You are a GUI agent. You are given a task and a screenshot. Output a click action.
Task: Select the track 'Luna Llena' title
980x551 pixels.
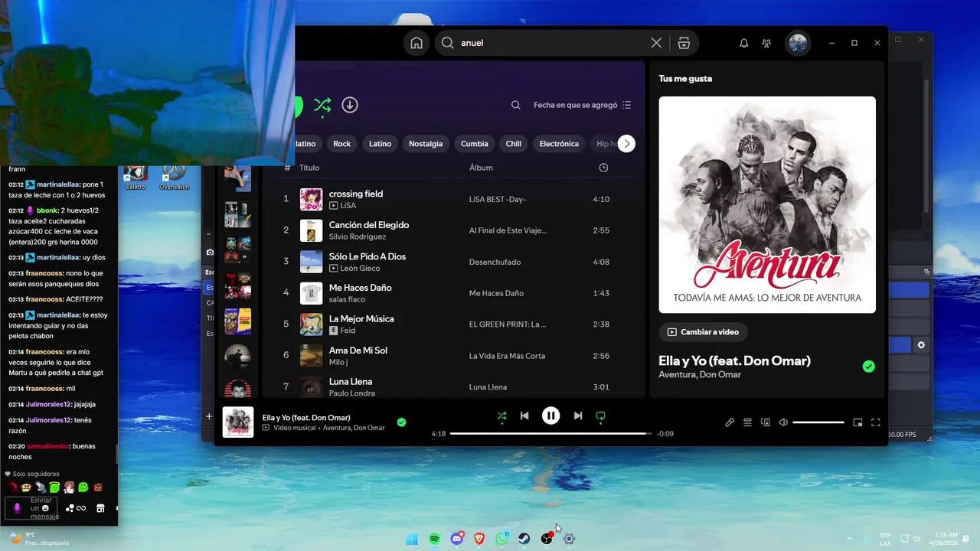(350, 381)
